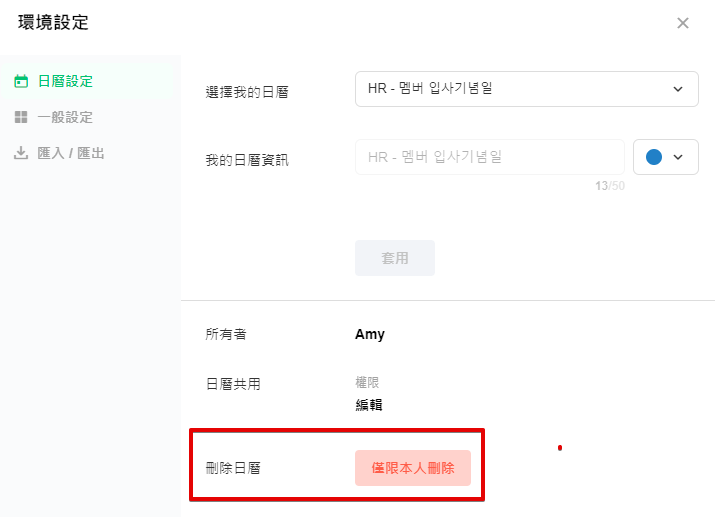Click the owner name Amy
The width and height of the screenshot is (715, 517).
click(370, 335)
